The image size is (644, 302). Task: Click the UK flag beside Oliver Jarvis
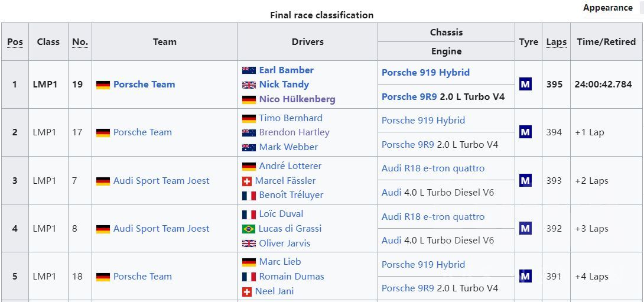click(x=249, y=243)
